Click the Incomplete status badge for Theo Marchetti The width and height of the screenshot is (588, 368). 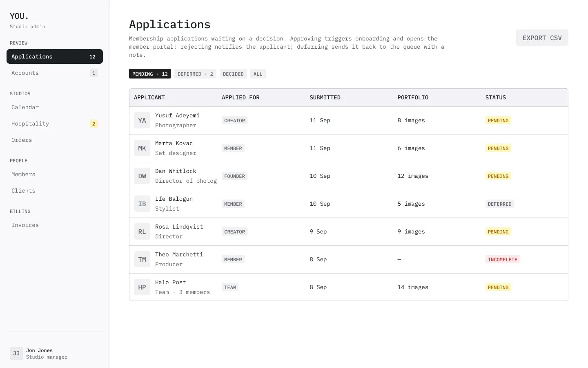pyautogui.click(x=503, y=260)
